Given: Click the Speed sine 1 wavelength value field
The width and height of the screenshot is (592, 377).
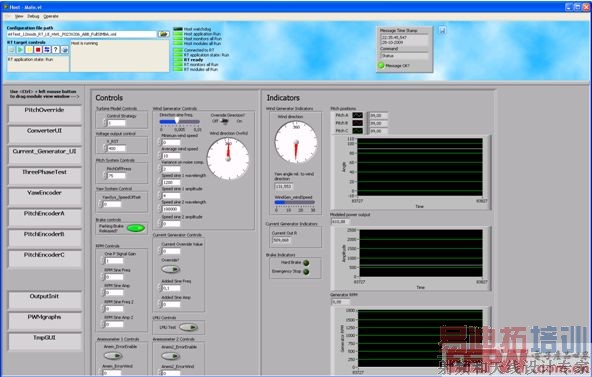Looking at the screenshot, I should coord(171,182).
